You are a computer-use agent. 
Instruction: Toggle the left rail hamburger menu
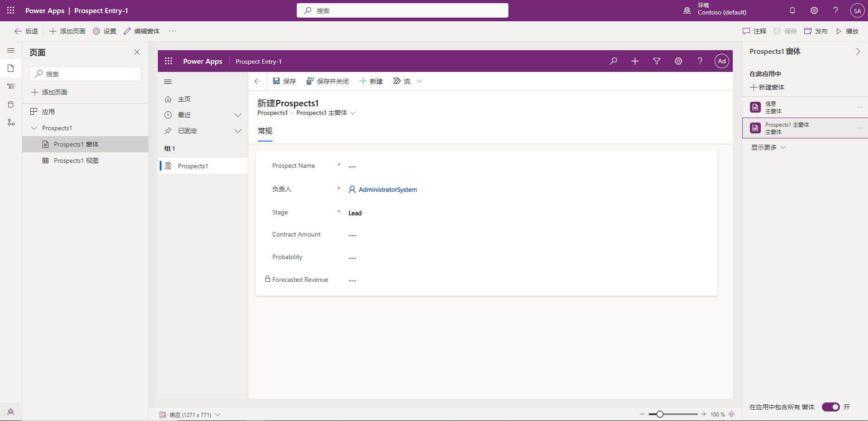[11, 51]
